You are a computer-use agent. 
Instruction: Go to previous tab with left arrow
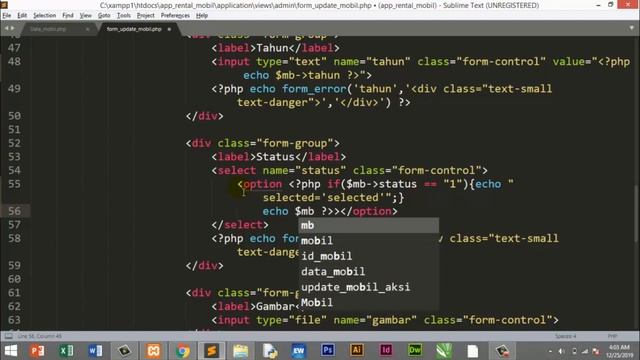[6, 28]
